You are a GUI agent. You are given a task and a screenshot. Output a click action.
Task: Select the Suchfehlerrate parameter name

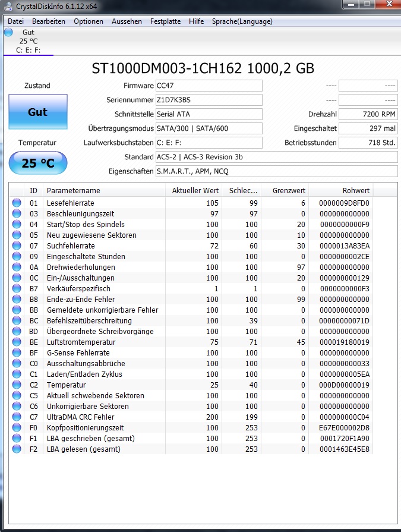[71, 245]
